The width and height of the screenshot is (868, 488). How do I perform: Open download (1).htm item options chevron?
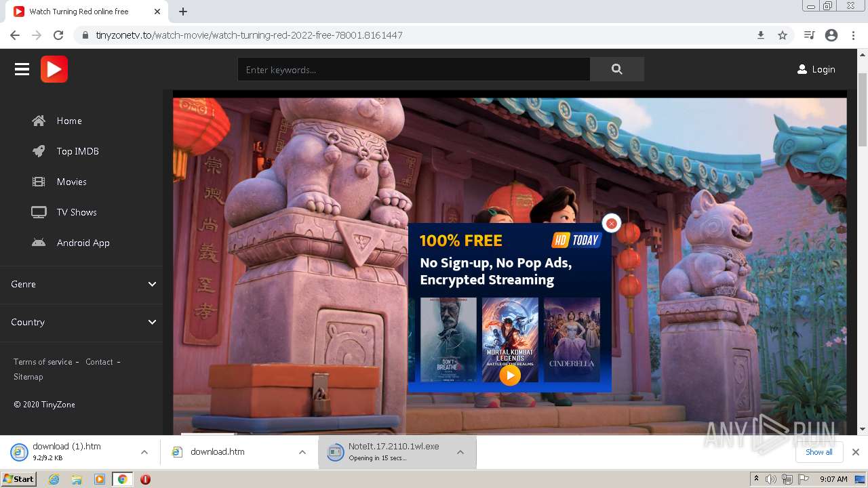pyautogui.click(x=144, y=452)
